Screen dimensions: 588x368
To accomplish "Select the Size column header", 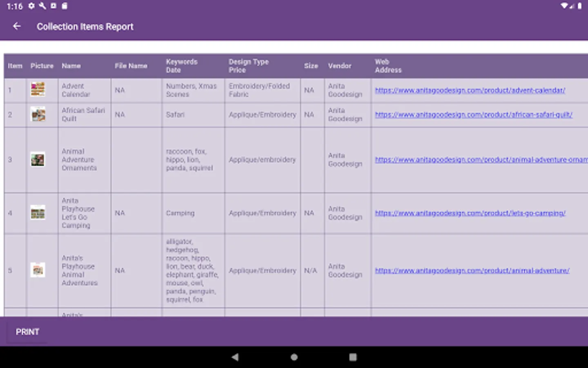I will (x=312, y=66).
